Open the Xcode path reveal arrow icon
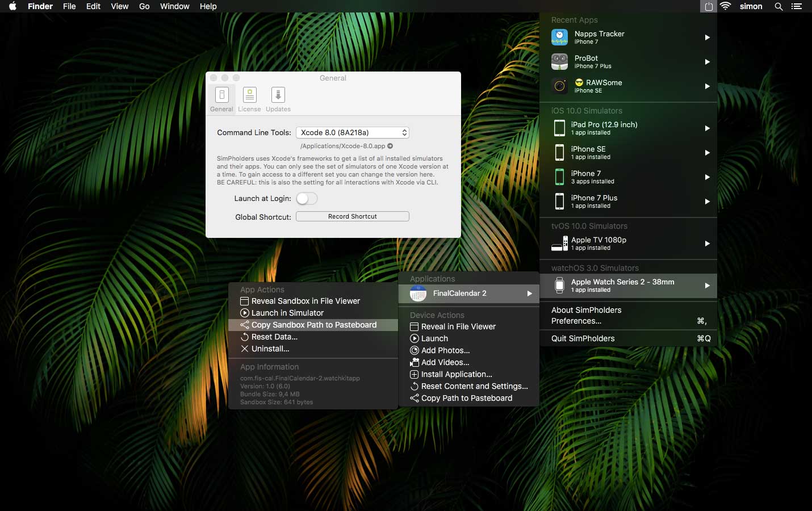 pyautogui.click(x=390, y=146)
